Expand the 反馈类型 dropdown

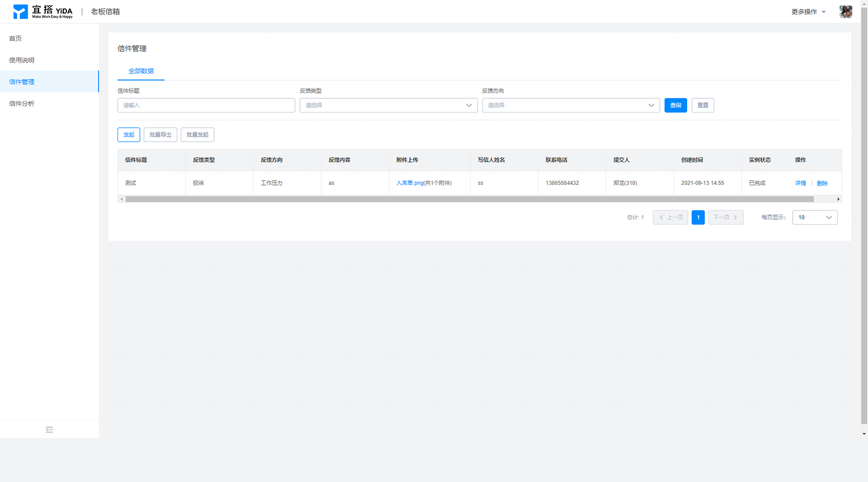pos(389,105)
